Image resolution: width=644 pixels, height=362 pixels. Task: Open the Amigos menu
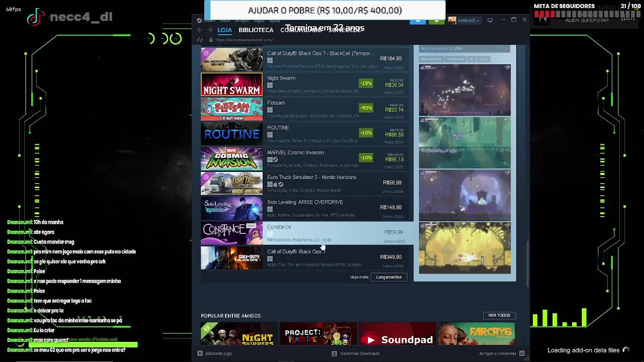[242, 21]
